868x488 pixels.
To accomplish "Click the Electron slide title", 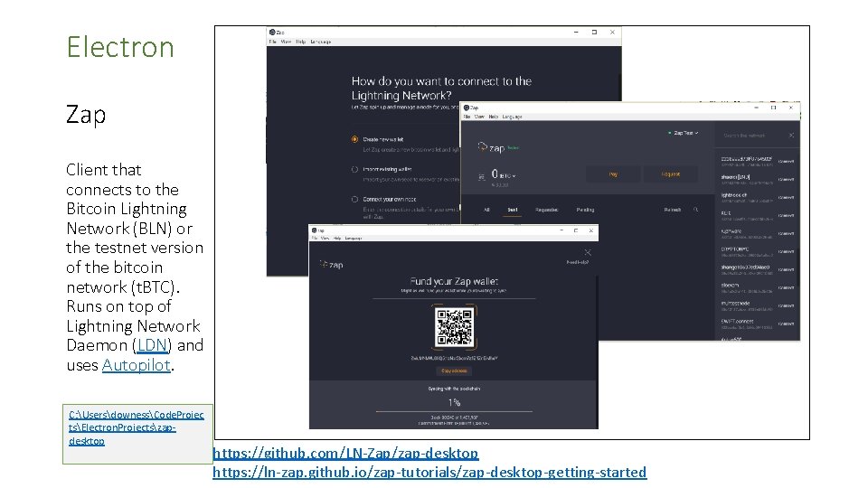I will tap(120, 46).
